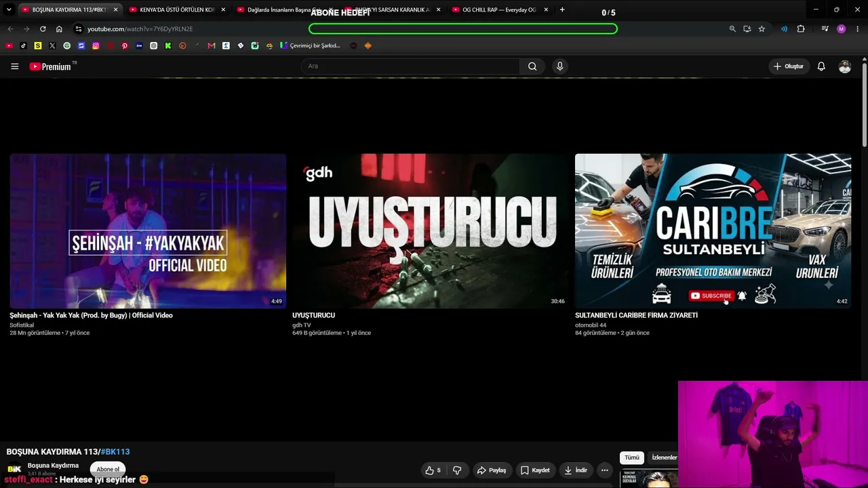Viewport: 868px width, 488px height.
Task: Open the UYUŞTURUCU video thumbnail
Action: tap(431, 231)
